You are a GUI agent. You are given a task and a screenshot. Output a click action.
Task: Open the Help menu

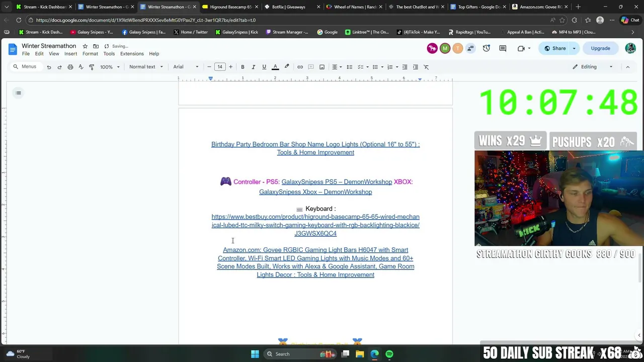click(154, 54)
